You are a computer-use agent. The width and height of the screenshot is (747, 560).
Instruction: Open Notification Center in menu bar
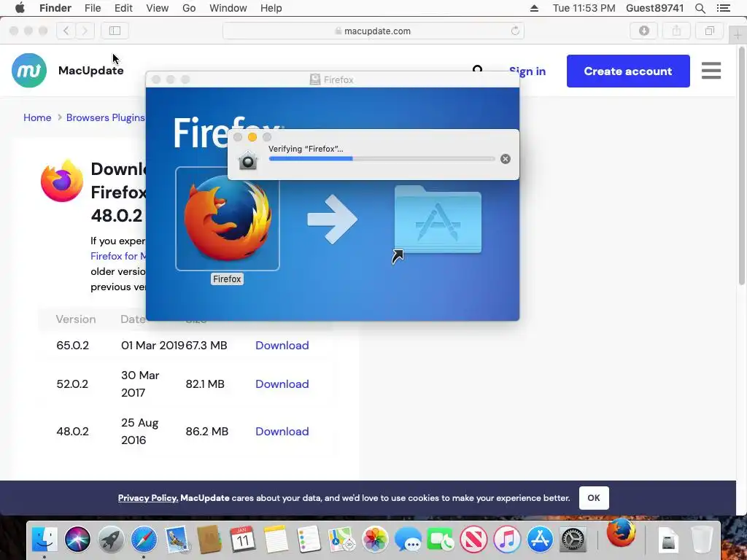[x=723, y=8]
